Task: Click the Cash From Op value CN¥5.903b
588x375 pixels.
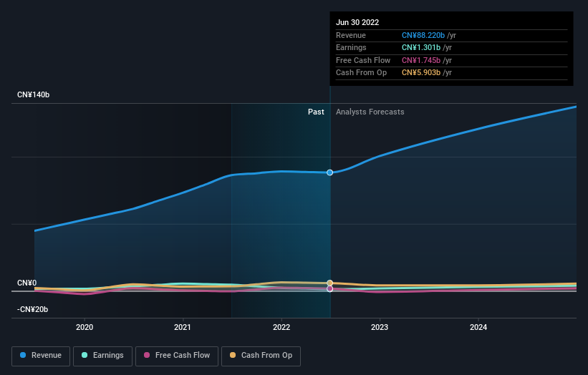Action: pyautogui.click(x=421, y=73)
